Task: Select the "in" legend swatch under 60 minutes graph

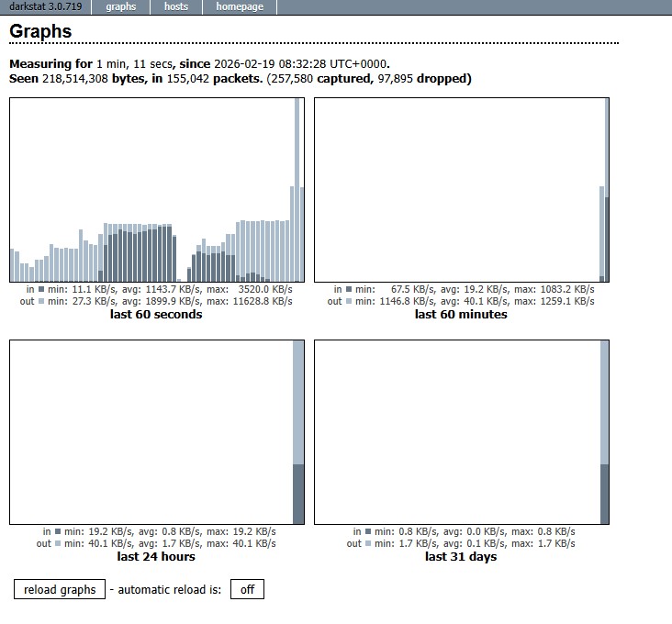Action: tap(349, 289)
